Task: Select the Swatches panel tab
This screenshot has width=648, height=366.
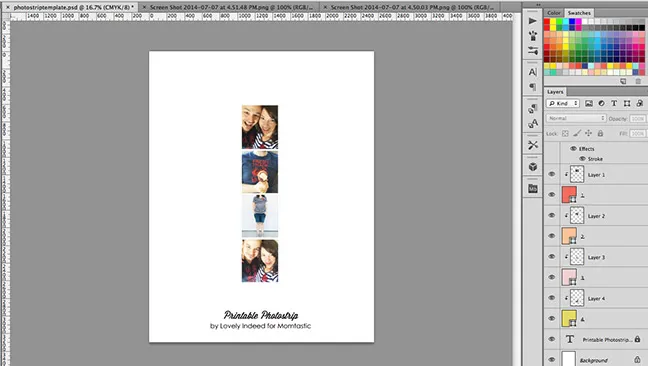Action: click(579, 13)
